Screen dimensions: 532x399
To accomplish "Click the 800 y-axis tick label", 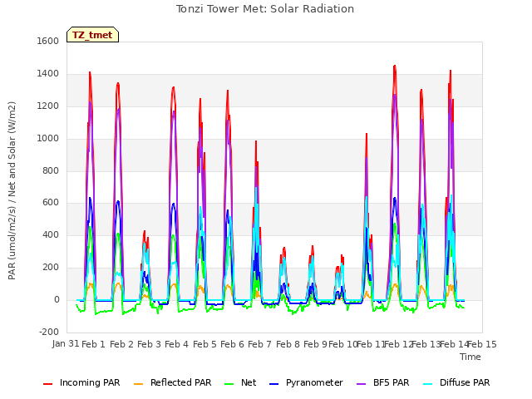I will point(51,170).
